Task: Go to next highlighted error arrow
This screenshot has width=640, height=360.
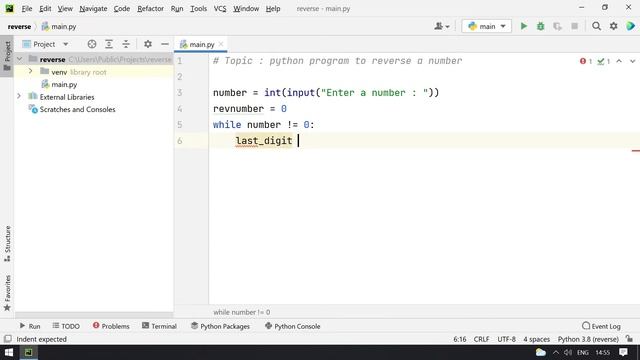Action: [x=632, y=61]
